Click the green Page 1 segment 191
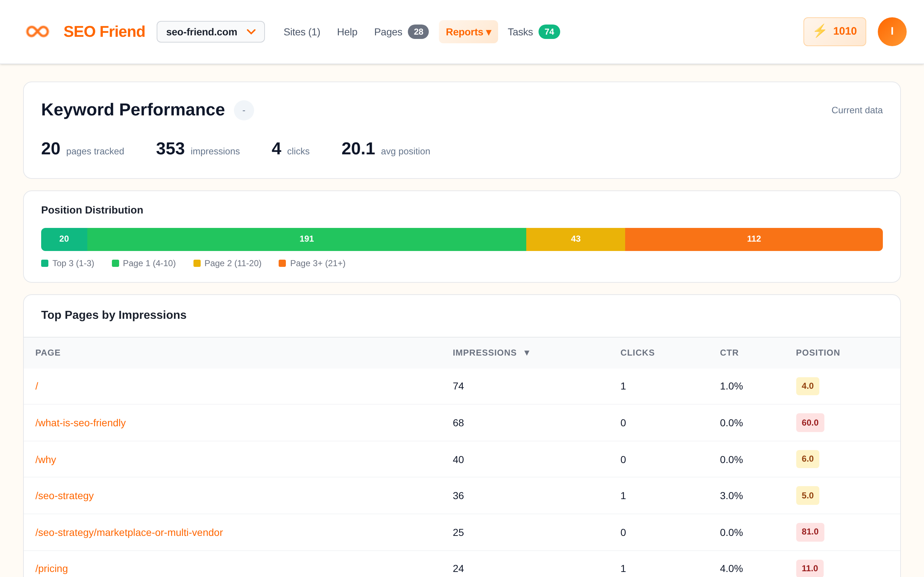The height and width of the screenshot is (577, 924). click(x=306, y=239)
